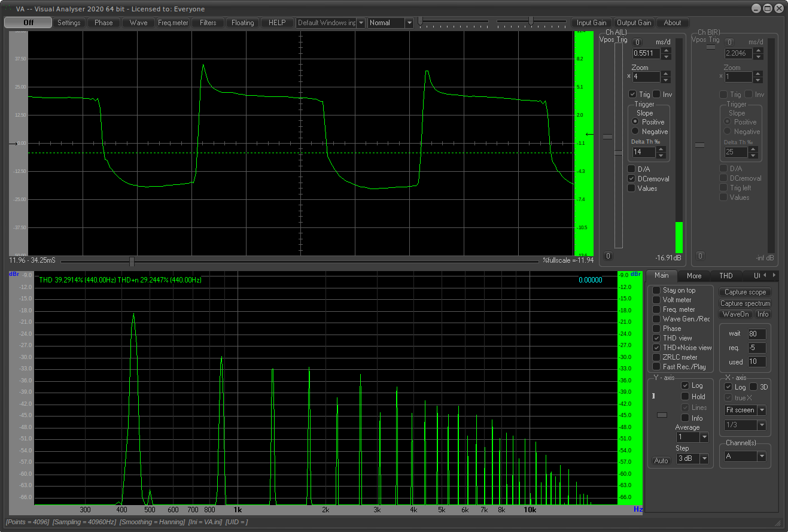Click the Ch A ms/d value field
The image size is (788, 532).
647,53
